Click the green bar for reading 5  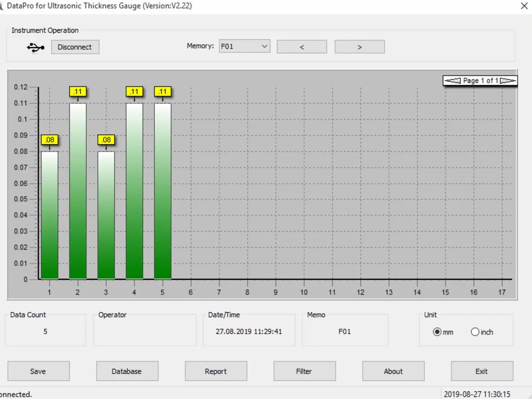[x=163, y=191]
